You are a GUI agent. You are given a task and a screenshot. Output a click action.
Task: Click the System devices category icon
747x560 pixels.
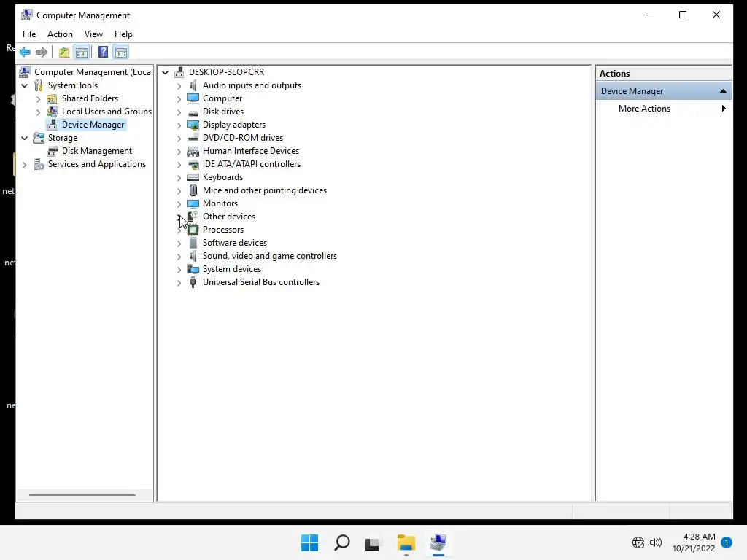click(x=193, y=269)
